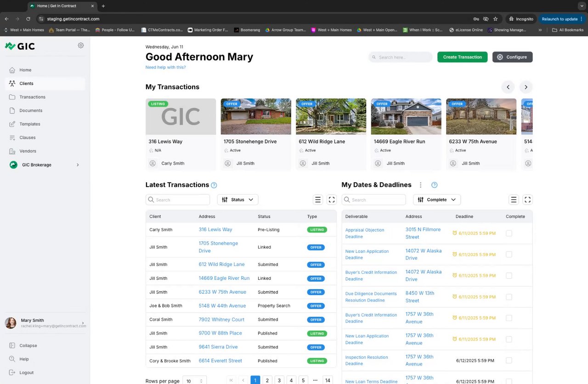588x384 pixels.
Task: Open 3015 N Fillmore Street link
Action: (x=423, y=233)
